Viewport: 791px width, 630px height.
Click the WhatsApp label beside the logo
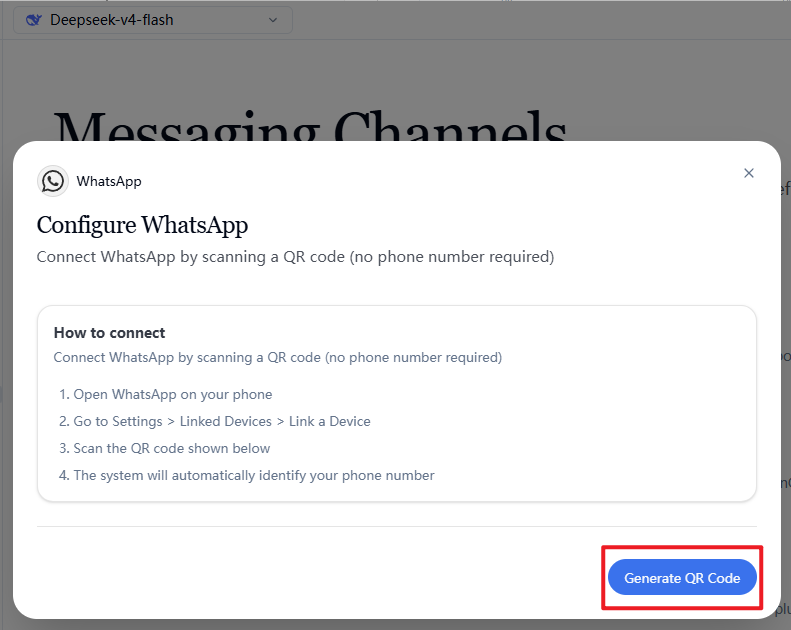[109, 181]
